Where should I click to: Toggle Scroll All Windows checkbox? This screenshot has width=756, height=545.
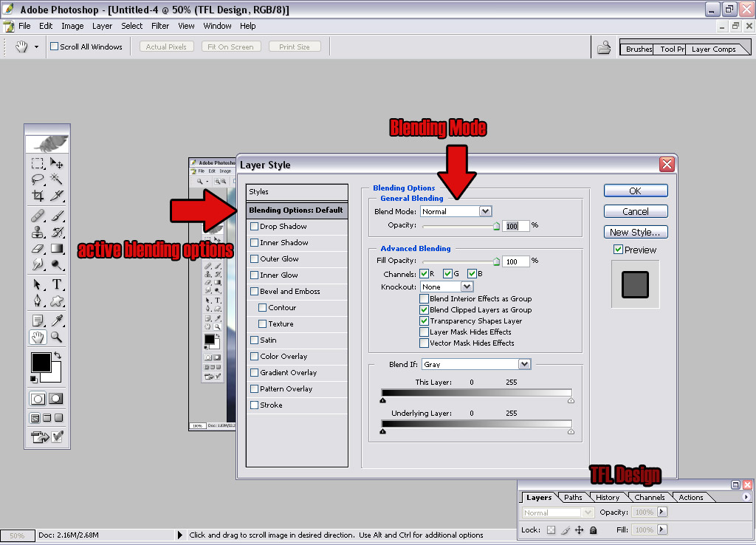[55, 47]
